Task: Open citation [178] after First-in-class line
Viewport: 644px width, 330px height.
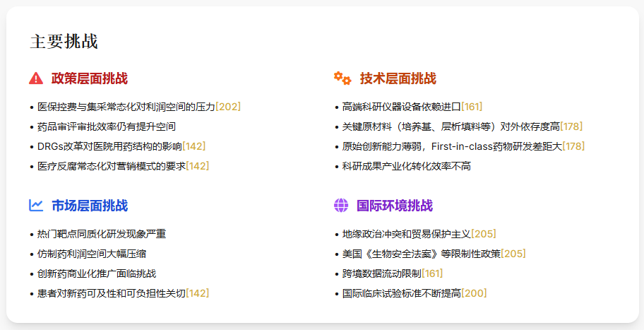Action: tap(573, 146)
